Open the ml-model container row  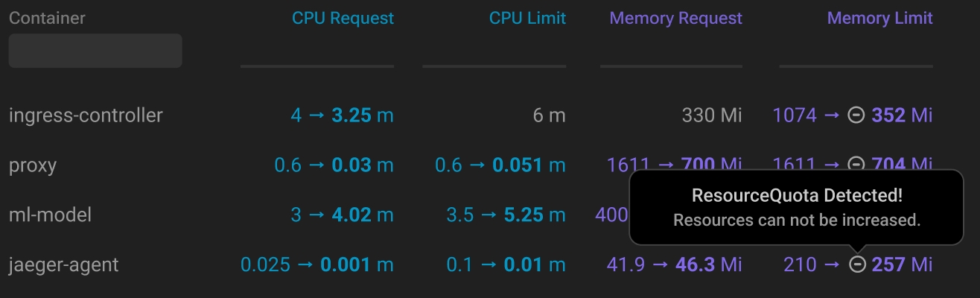click(50, 215)
